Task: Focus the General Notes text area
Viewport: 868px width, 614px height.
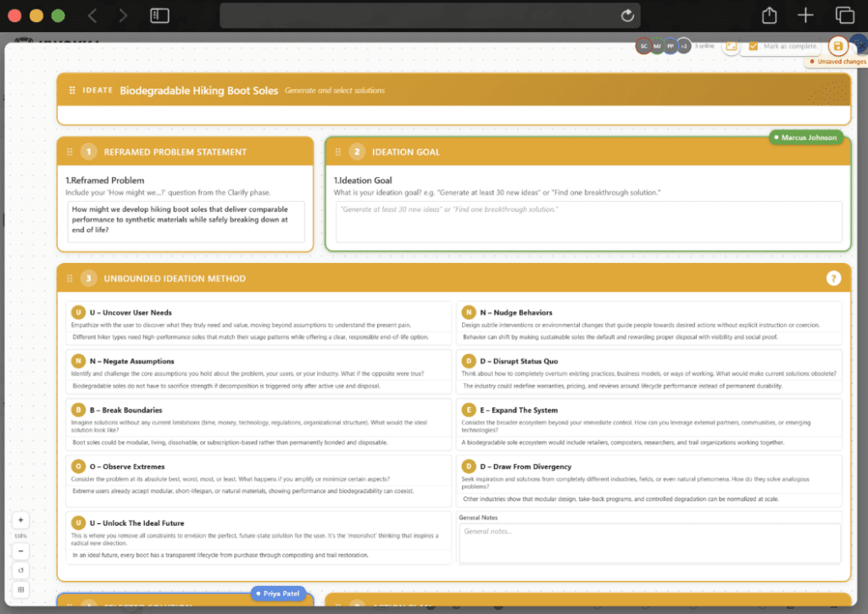Action: pyautogui.click(x=649, y=543)
